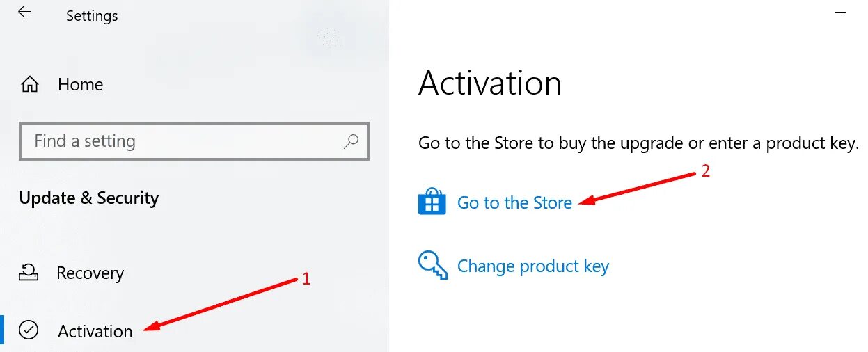868x352 pixels.
Task: Open the Go to the Store link
Action: pos(514,203)
